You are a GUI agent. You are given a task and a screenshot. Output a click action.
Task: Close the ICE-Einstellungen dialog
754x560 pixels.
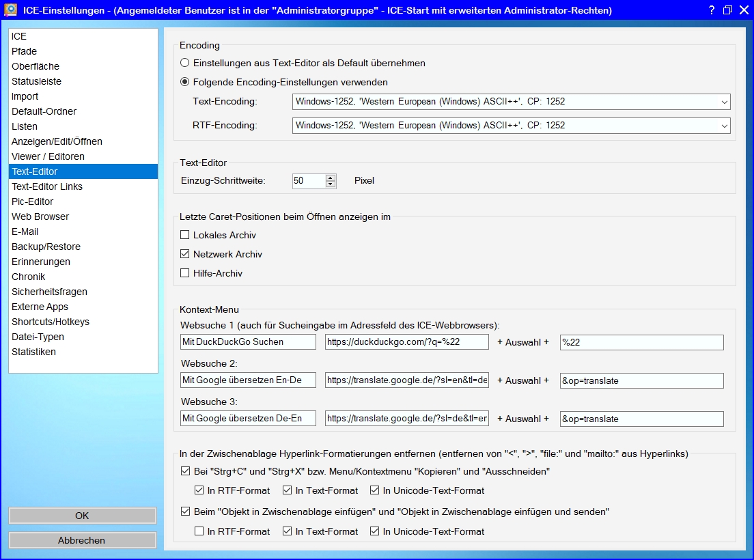[744, 10]
